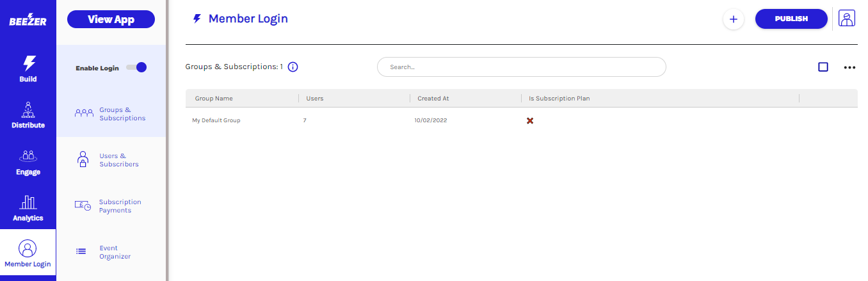
Task: Click the info icon beside Groups & Subscriptions
Action: pos(293,67)
